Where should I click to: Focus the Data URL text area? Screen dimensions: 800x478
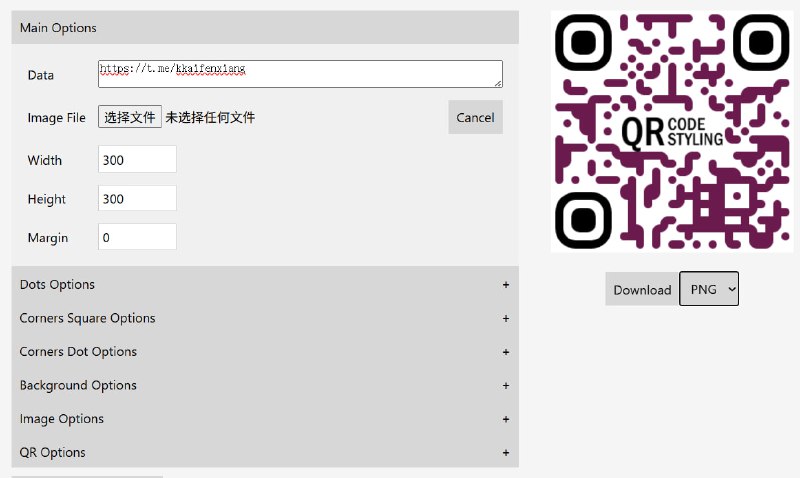[300, 74]
